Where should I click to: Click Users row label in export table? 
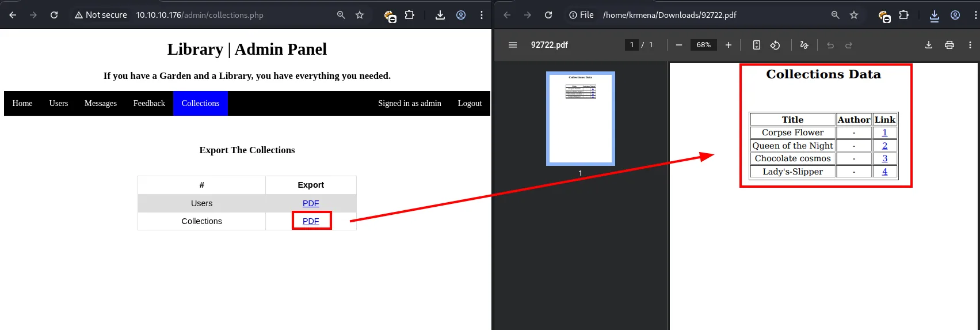201,203
